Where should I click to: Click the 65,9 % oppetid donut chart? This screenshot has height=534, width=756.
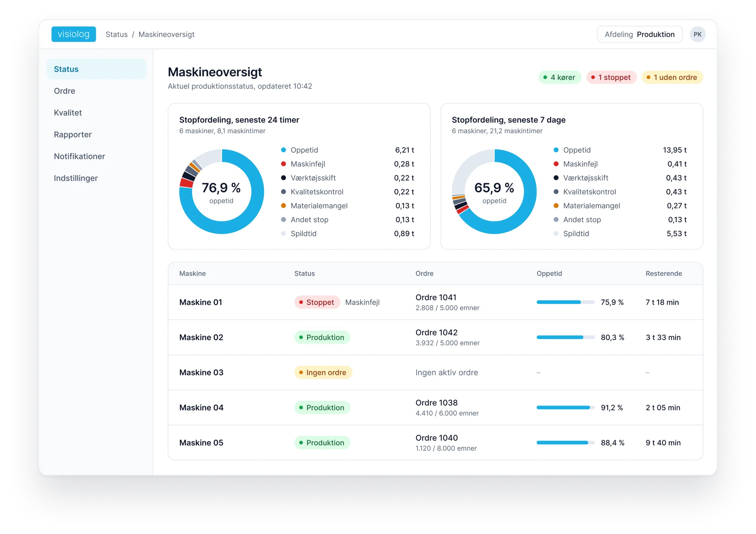click(494, 192)
